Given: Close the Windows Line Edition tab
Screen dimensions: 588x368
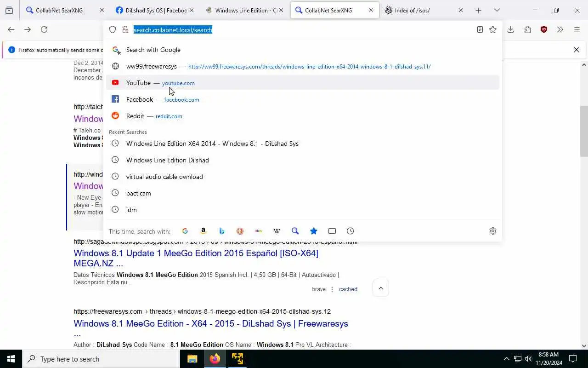Looking at the screenshot, I should click(x=281, y=10).
